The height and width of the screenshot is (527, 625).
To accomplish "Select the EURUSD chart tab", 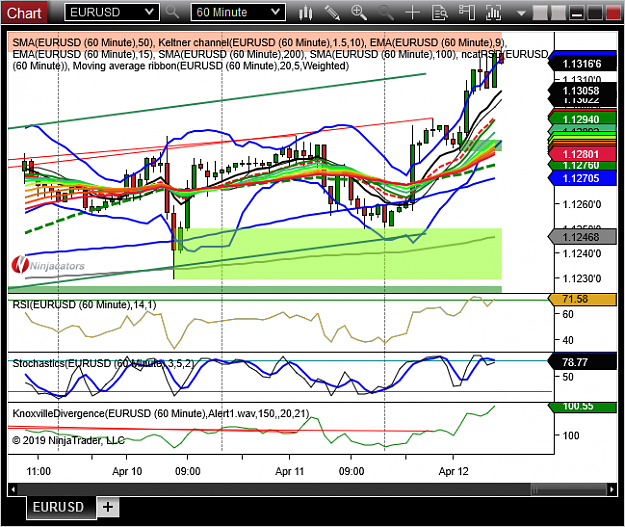I will 61,507.
